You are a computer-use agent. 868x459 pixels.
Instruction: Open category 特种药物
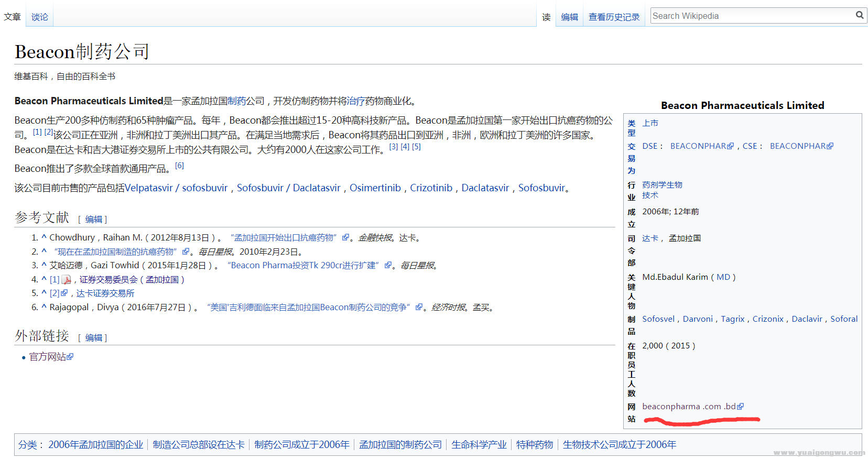pyautogui.click(x=535, y=444)
